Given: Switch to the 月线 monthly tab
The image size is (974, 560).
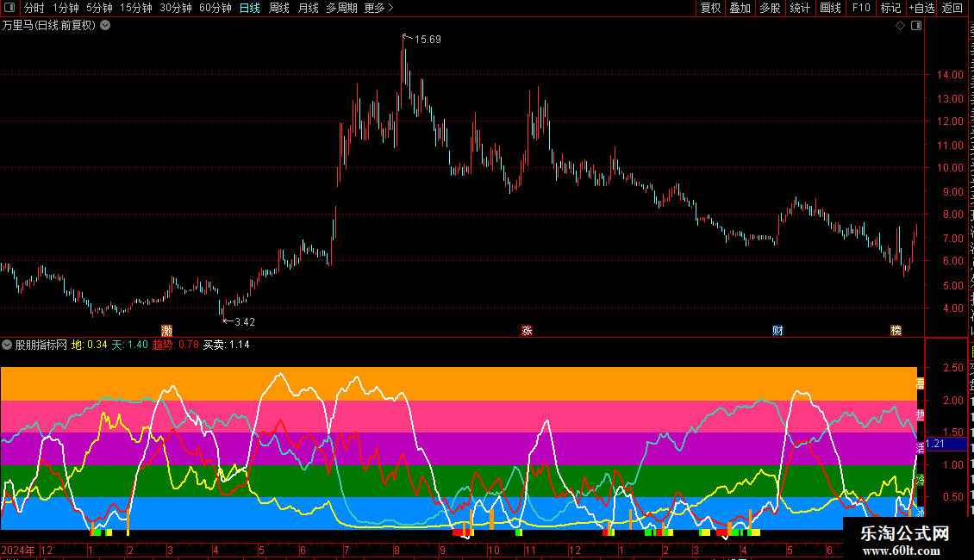Looking at the screenshot, I should 308,8.
